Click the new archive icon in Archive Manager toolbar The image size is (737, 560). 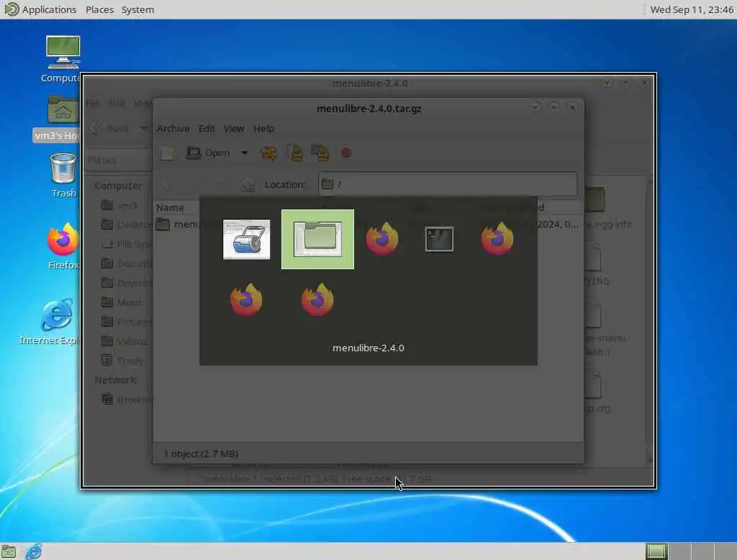[x=167, y=153]
